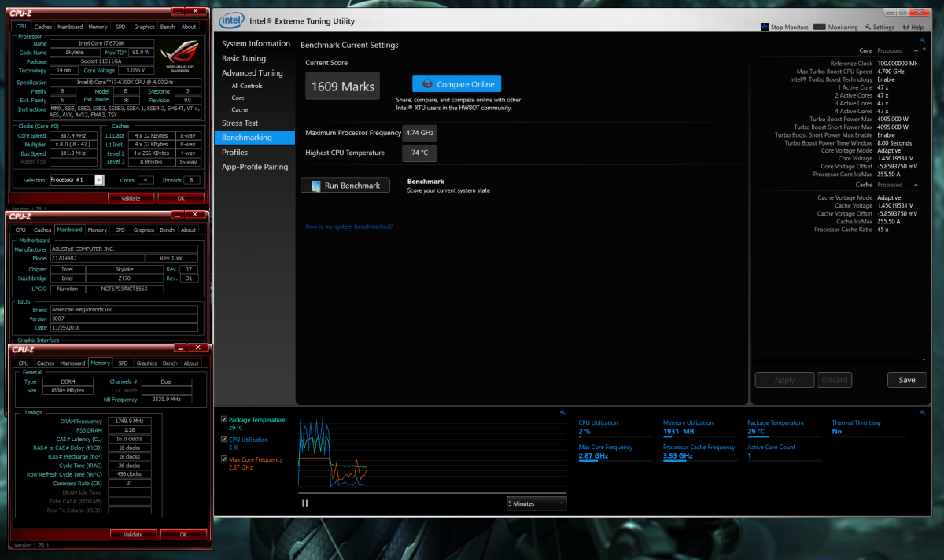Select the Core Voltage Mode Adaptive value
Viewport: 944px width, 560px height.
point(889,150)
